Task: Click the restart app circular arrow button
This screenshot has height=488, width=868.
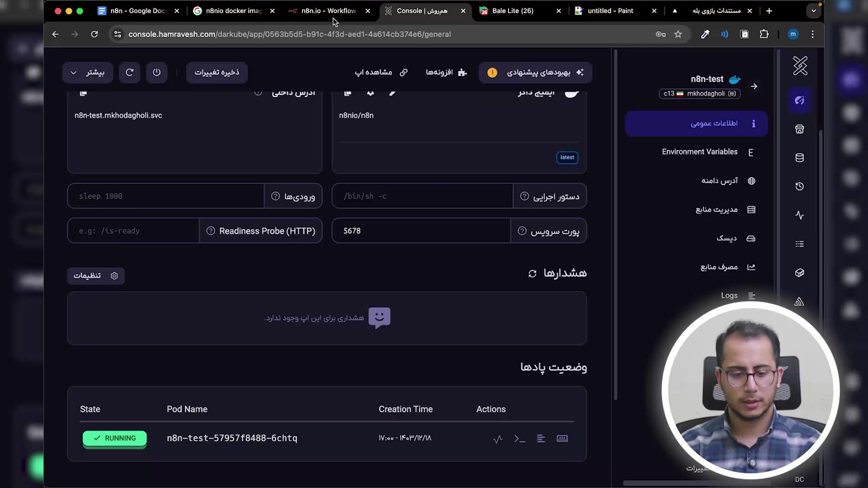Action: click(129, 72)
